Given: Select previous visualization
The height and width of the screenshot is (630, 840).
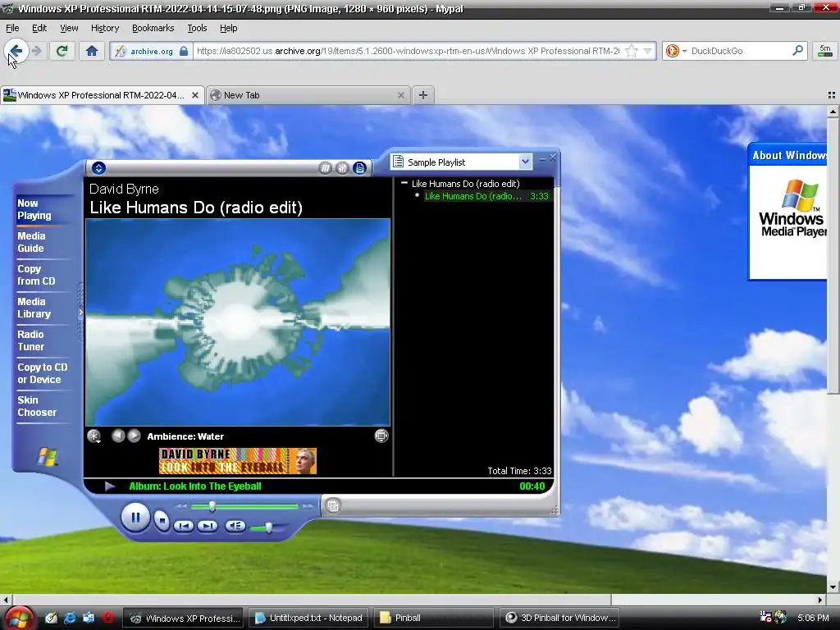Looking at the screenshot, I should [118, 436].
